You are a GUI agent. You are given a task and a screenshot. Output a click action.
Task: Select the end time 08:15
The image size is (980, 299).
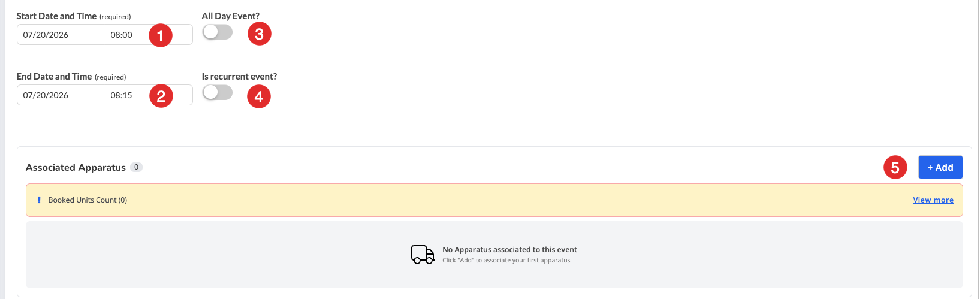(121, 95)
